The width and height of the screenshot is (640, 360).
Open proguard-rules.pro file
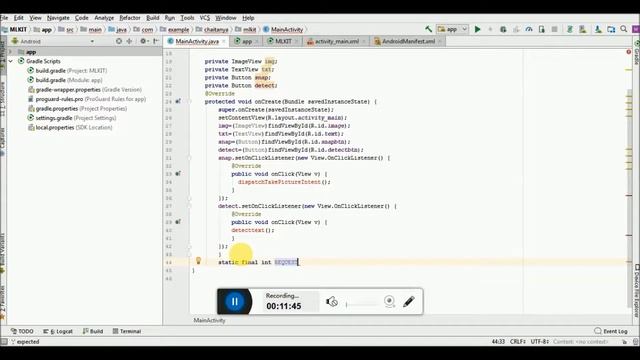(87, 99)
